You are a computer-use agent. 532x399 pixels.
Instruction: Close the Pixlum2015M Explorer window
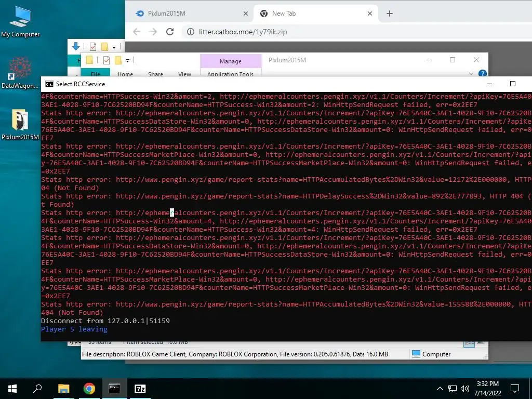tap(476, 60)
